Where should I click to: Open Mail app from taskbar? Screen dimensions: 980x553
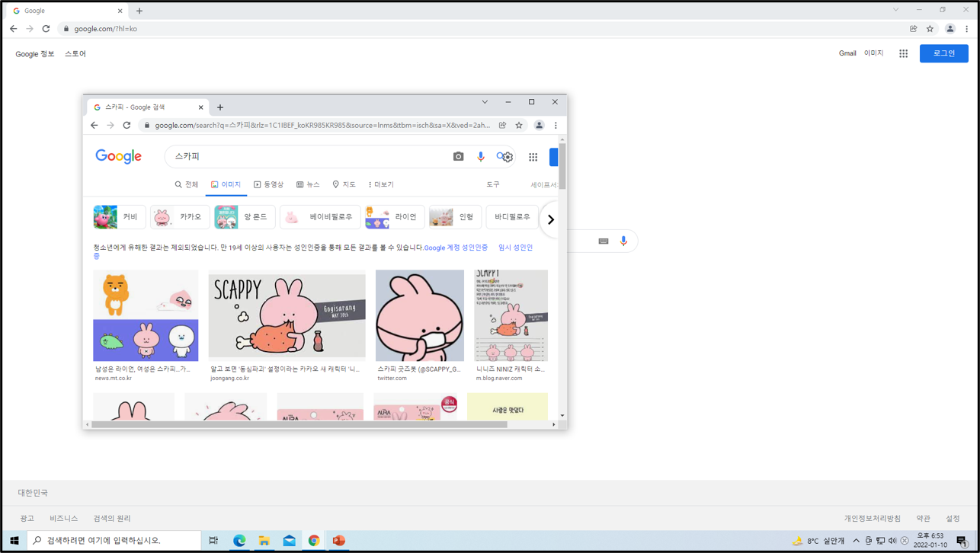(290, 541)
